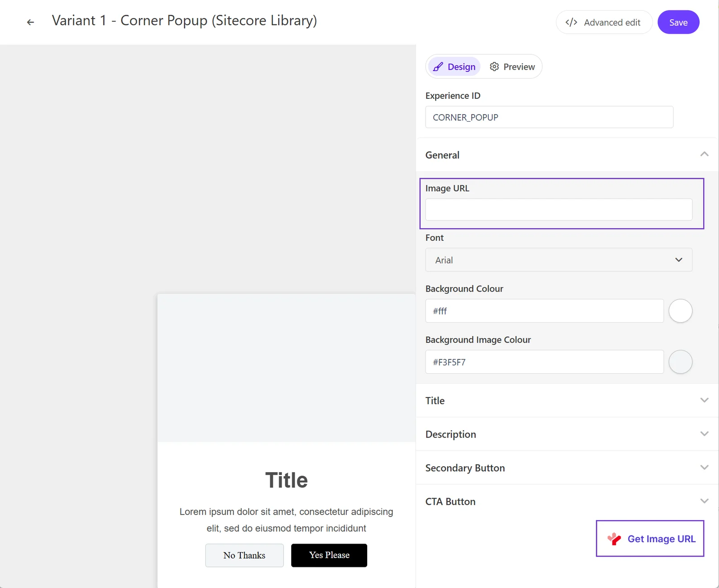Click the back arrow icon
The height and width of the screenshot is (588, 719).
pos(30,22)
